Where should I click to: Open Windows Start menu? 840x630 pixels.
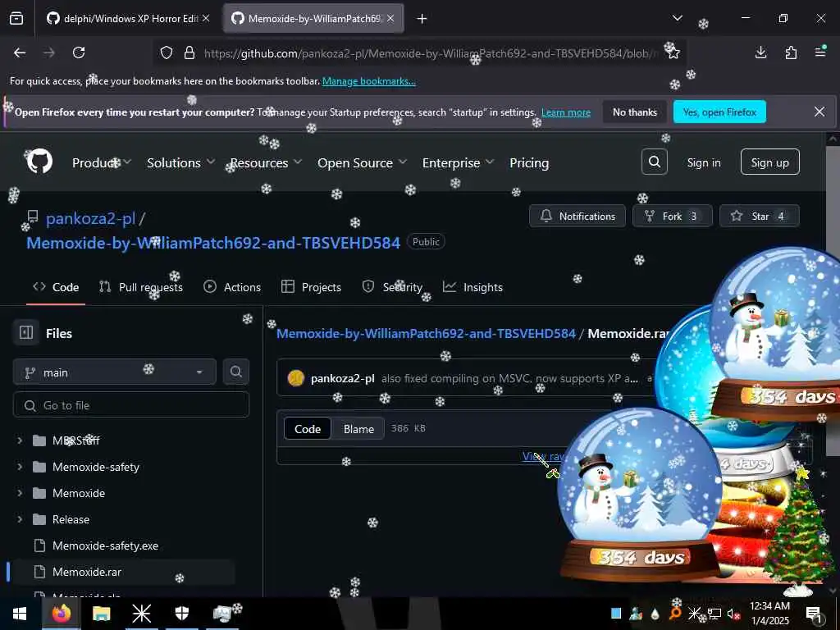pos(20,614)
